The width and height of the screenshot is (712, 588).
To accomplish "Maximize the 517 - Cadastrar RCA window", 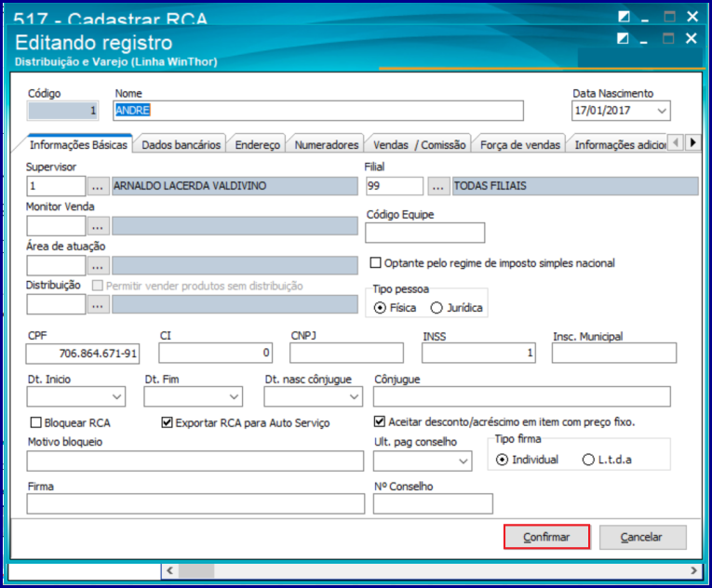I will pos(669,17).
